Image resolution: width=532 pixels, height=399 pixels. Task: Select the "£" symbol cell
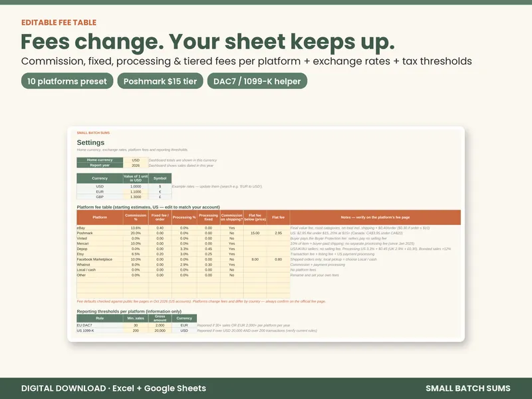[160, 197]
